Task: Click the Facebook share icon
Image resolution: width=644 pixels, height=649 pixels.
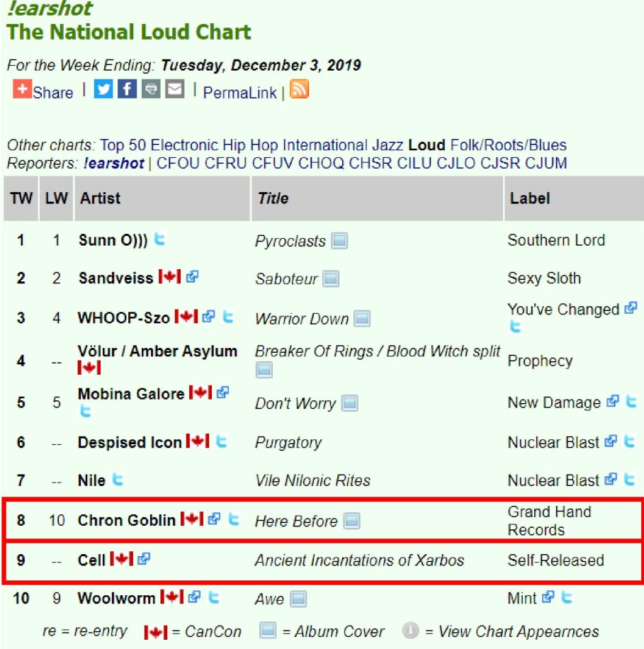Action: (127, 89)
